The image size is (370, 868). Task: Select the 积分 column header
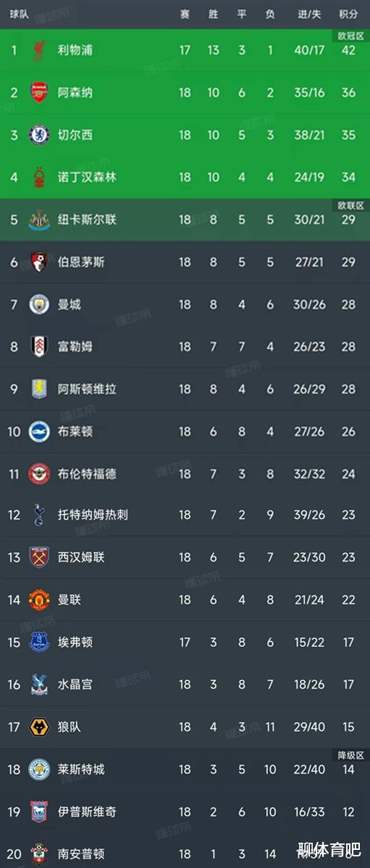point(348,14)
